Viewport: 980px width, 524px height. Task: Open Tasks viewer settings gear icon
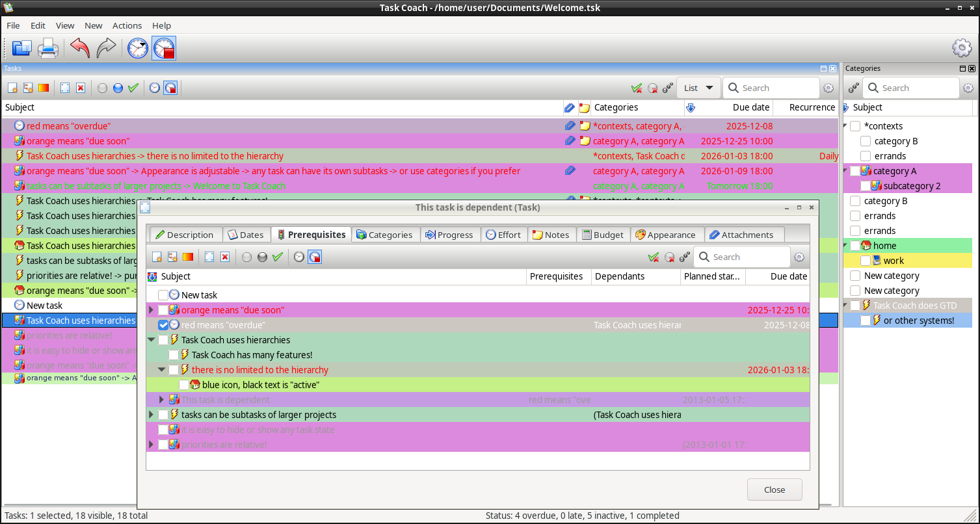click(x=828, y=88)
